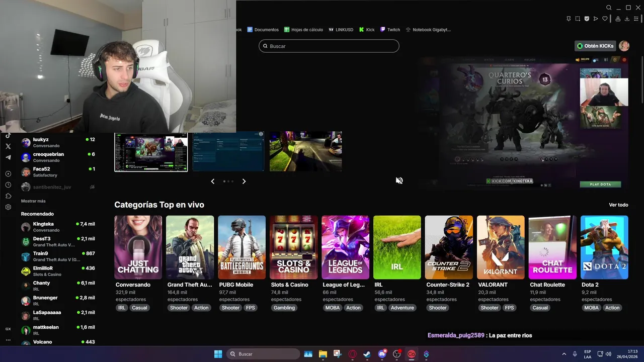Open the Grand Theft Auto V category card

point(190,247)
